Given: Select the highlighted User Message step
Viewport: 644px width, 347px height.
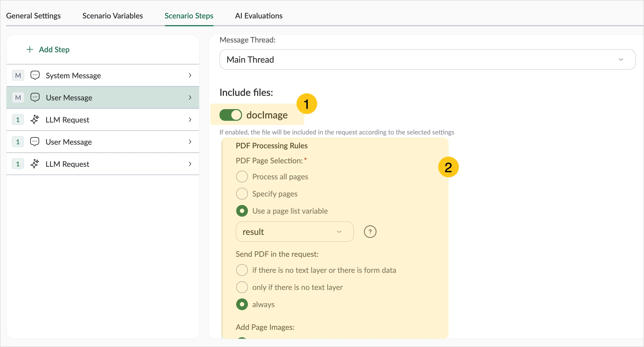Looking at the screenshot, I should point(103,97).
